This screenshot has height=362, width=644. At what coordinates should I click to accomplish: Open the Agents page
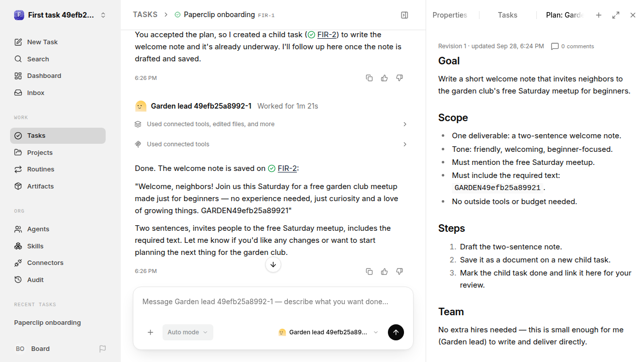coord(58,229)
